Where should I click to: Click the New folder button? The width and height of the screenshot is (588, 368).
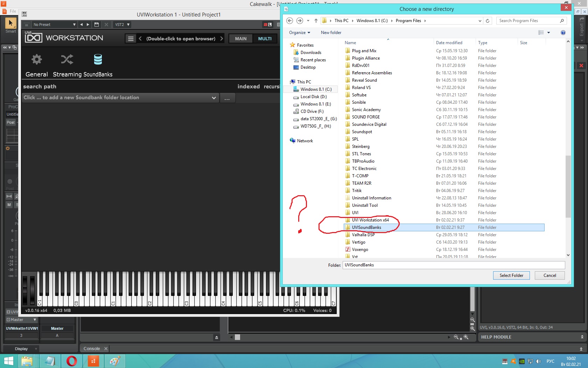pos(331,33)
